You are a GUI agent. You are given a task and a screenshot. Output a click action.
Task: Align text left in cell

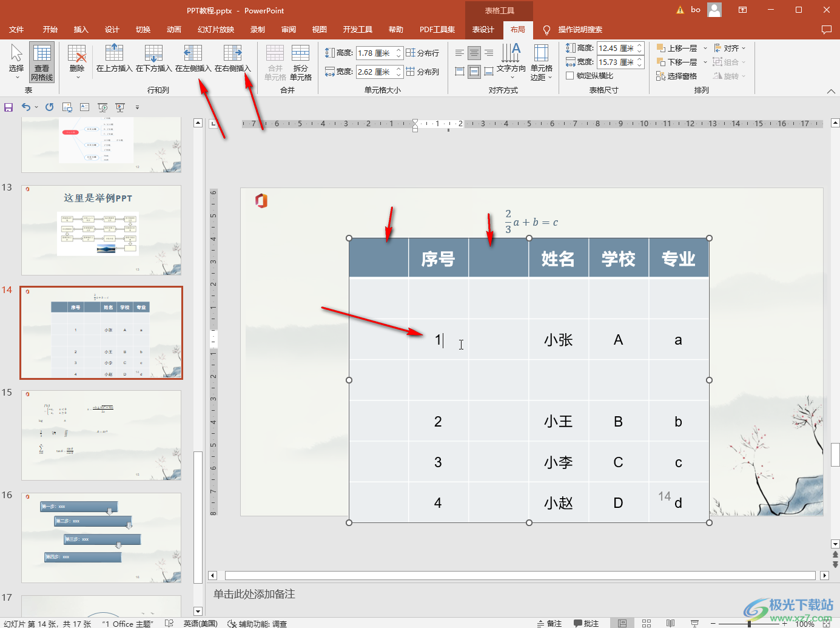[x=460, y=53]
